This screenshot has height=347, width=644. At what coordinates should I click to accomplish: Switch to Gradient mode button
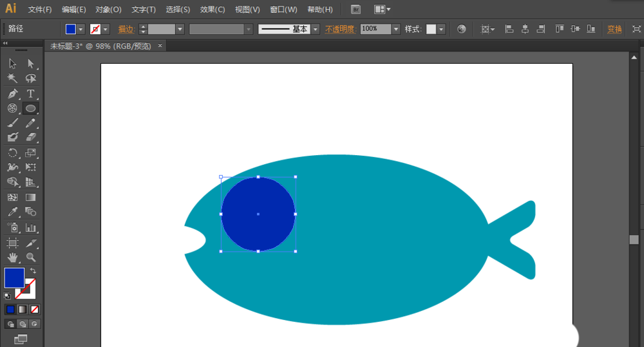(23, 309)
